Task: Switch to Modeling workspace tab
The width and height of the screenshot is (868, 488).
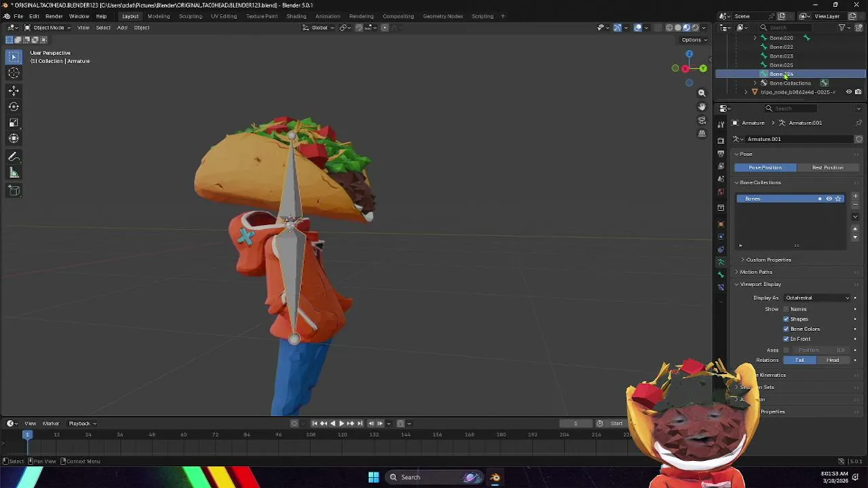Action: point(159,16)
